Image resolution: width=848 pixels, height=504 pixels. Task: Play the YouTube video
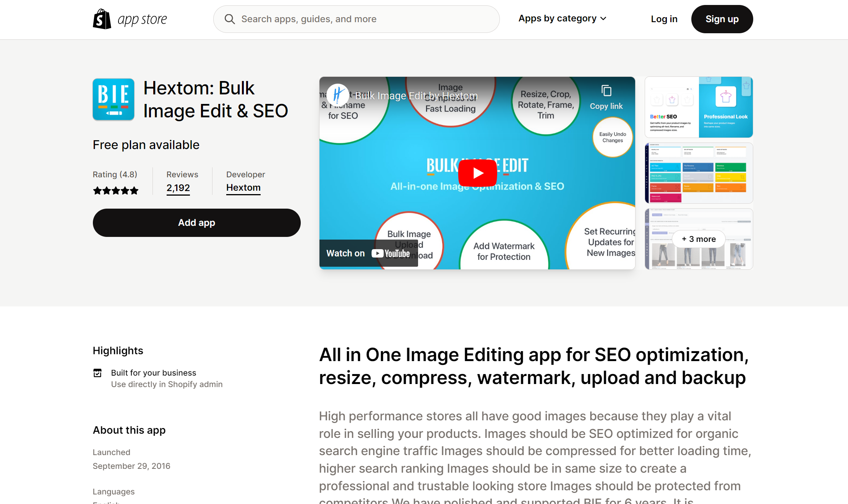(477, 173)
